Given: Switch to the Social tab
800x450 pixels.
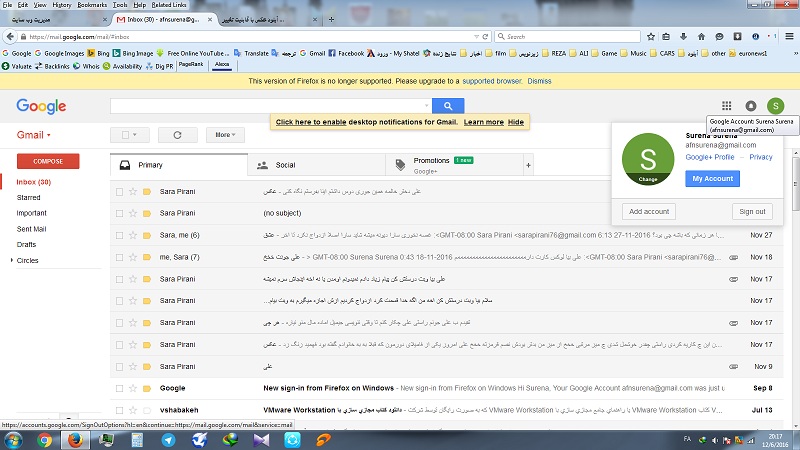Looking at the screenshot, I should [316, 165].
